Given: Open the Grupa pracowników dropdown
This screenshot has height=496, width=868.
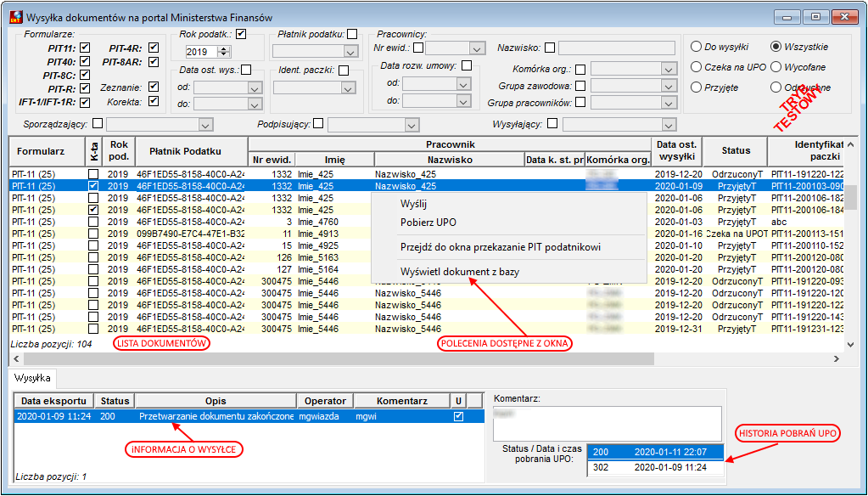Looking at the screenshot, I should [x=669, y=103].
